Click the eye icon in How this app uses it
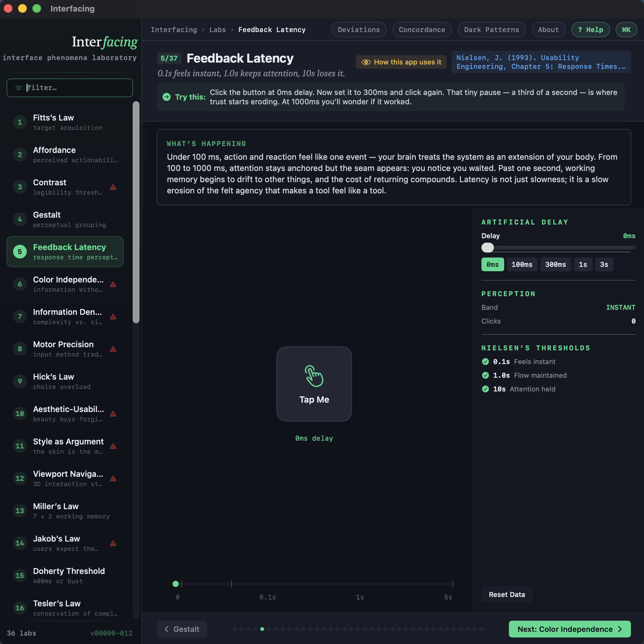The height and width of the screenshot is (644, 644). point(366,62)
